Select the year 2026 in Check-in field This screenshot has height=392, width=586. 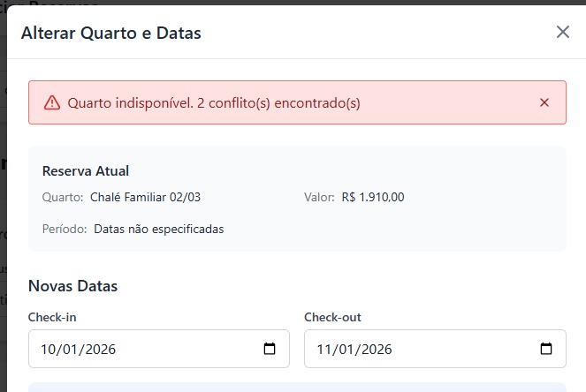click(x=101, y=350)
